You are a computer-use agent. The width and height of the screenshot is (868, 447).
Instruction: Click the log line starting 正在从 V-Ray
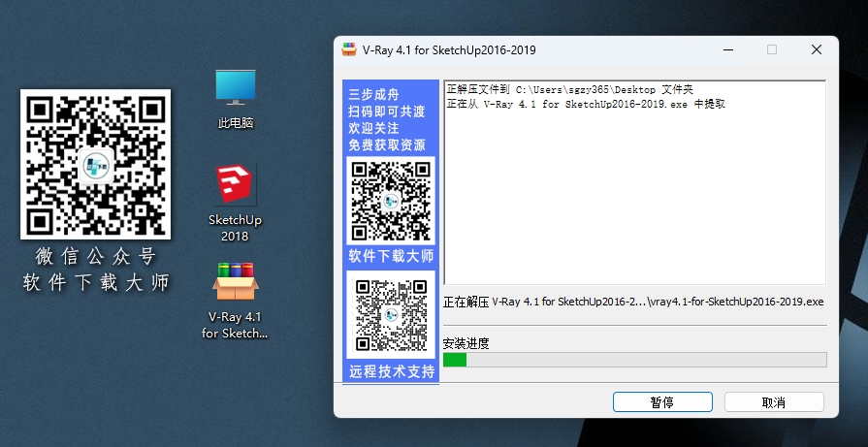point(586,104)
